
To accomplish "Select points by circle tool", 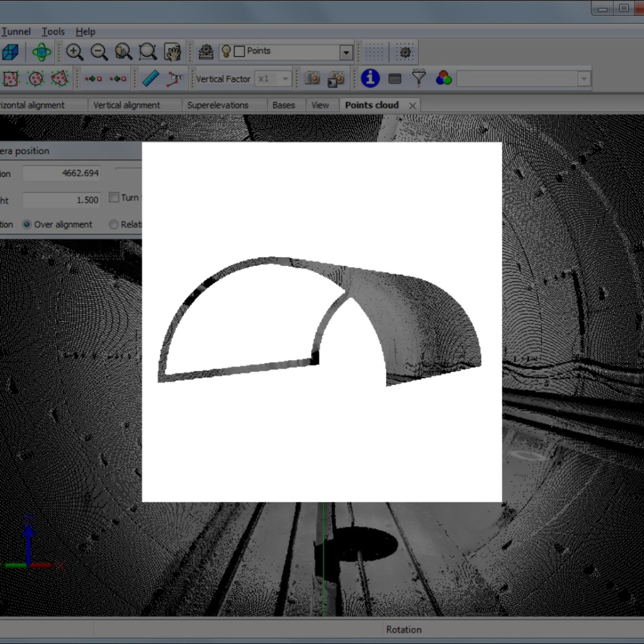I will click(x=35, y=79).
